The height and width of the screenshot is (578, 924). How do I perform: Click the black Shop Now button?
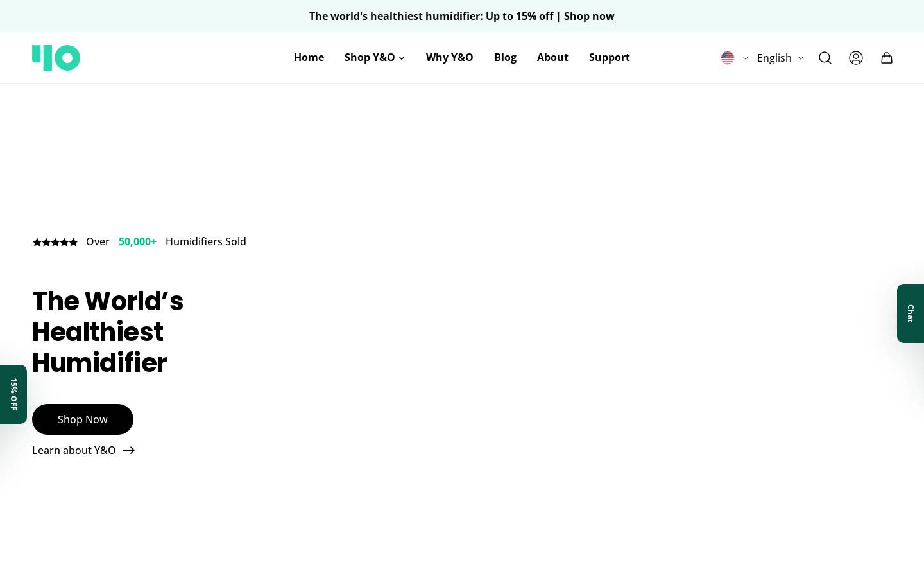83,419
